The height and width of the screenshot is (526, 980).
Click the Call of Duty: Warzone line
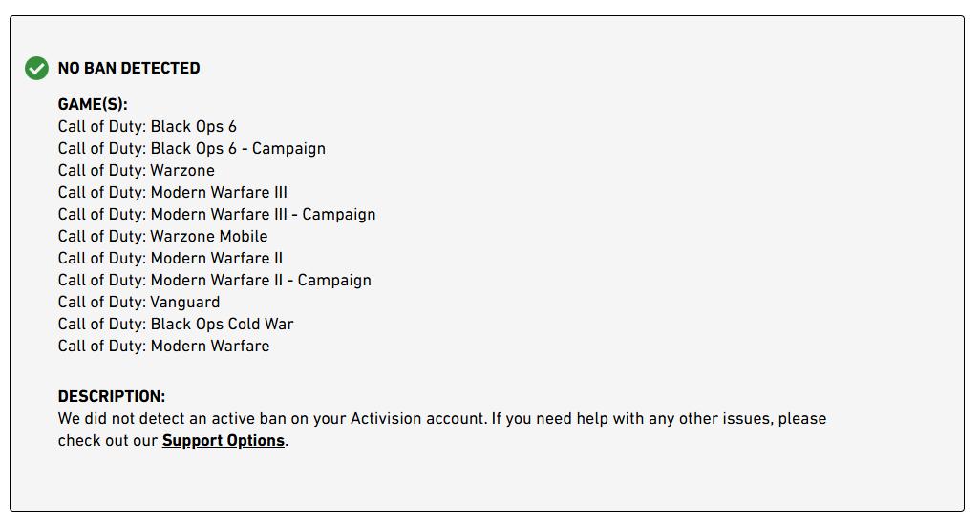click(x=136, y=171)
